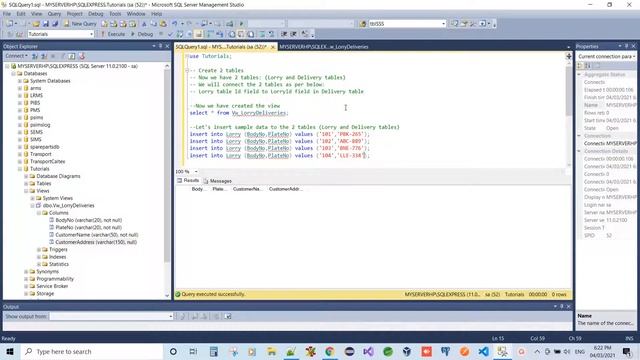Expand the Transport database node
640x360 pixels.
click(20, 154)
